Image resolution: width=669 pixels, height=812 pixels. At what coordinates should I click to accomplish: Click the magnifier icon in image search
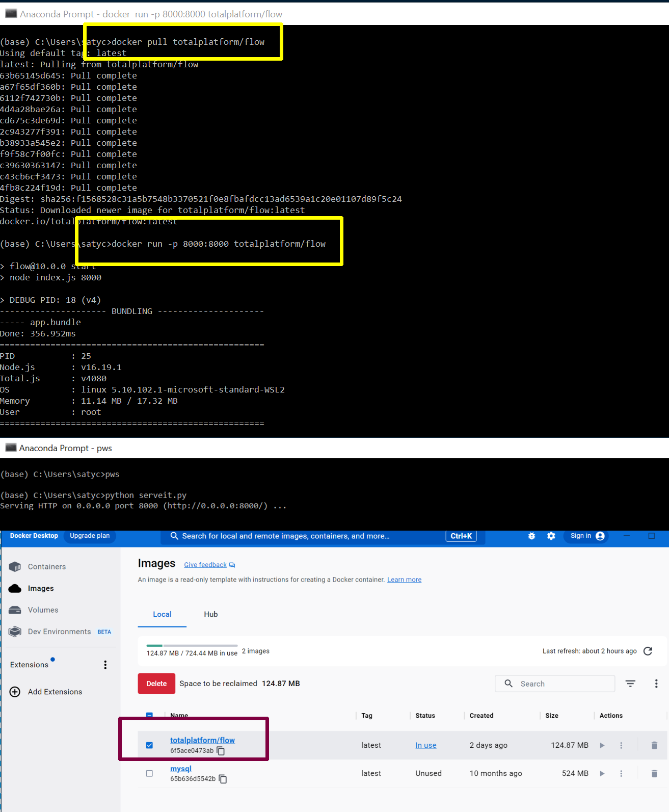pos(509,684)
